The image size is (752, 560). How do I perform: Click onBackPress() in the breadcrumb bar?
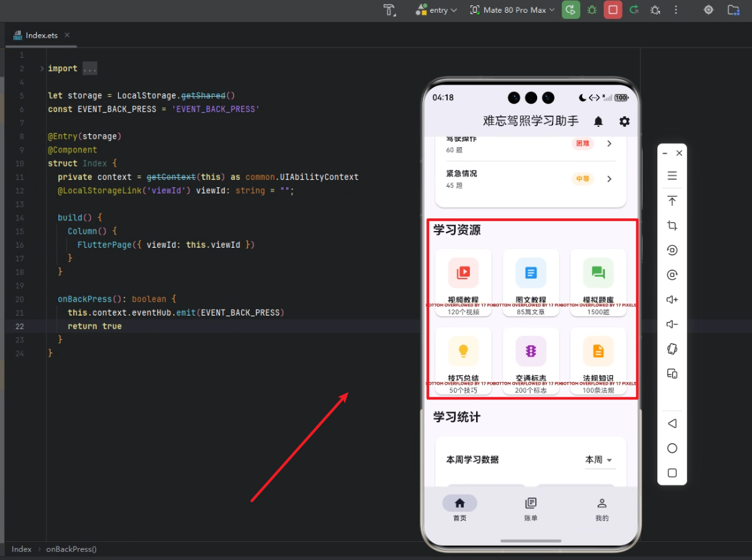point(70,549)
